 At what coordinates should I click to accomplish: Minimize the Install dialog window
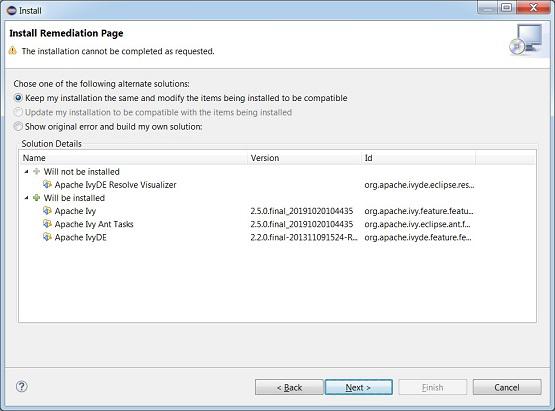[488, 7]
